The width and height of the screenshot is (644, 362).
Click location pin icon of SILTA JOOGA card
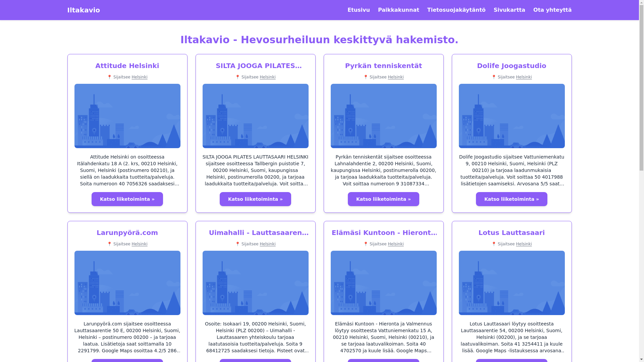[x=237, y=77]
